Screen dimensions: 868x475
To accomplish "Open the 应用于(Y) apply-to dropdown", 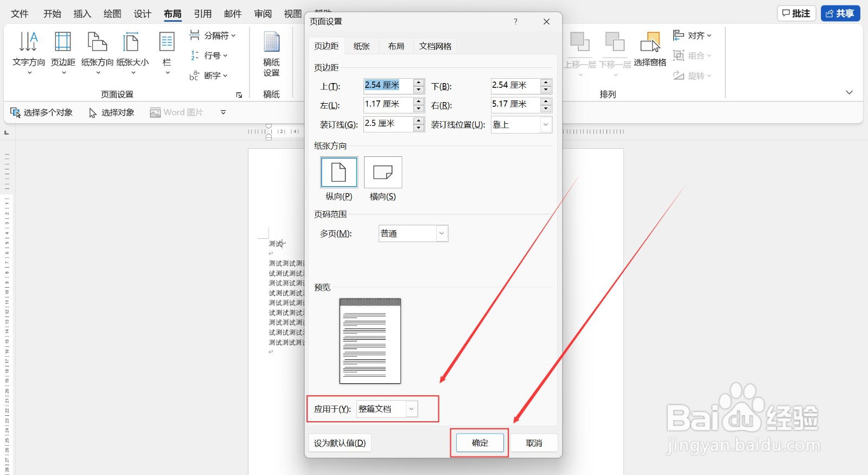I will [387, 409].
